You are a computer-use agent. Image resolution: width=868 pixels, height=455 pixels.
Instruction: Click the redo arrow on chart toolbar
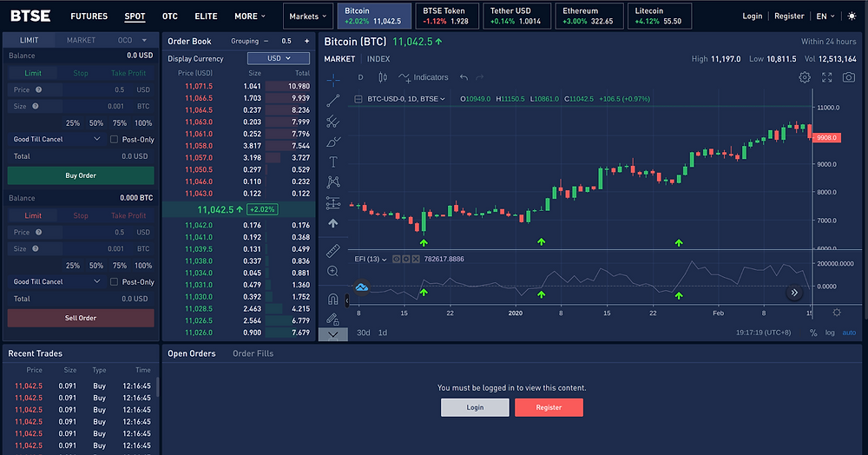point(479,77)
